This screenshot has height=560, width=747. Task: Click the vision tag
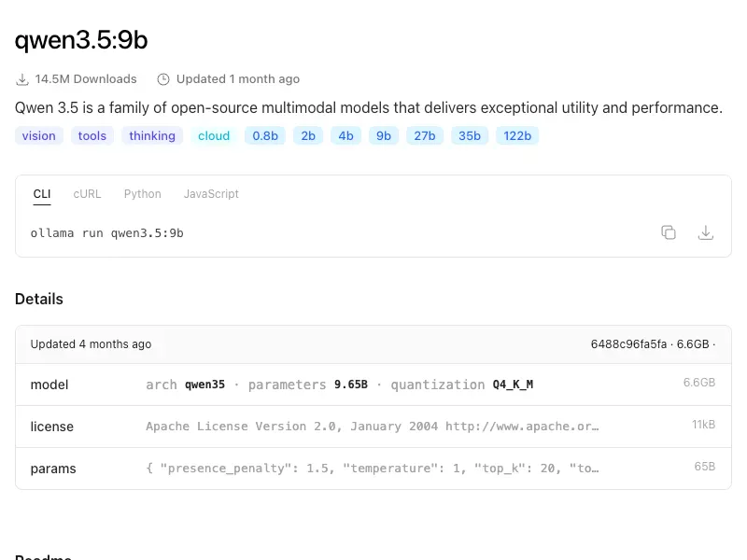tap(38, 135)
